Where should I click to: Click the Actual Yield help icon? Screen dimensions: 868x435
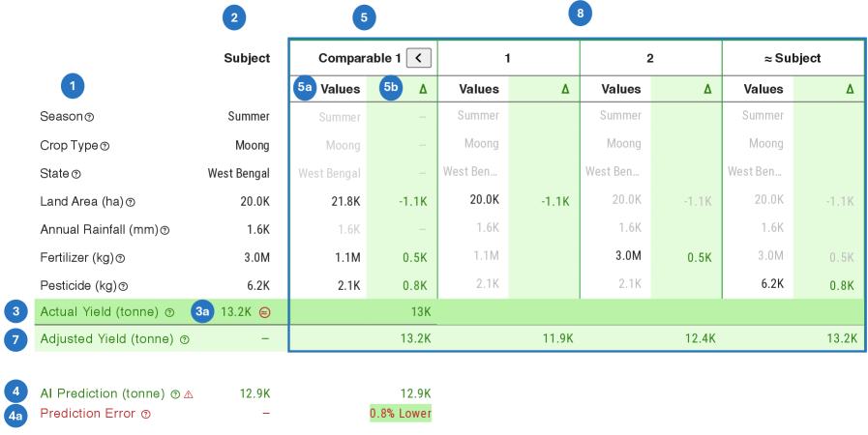[169, 312]
